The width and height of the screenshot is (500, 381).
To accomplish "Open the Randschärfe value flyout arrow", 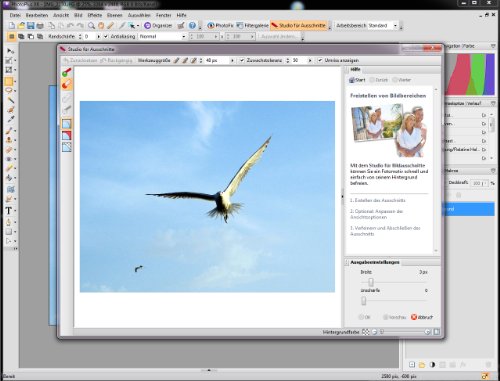I will [98, 36].
